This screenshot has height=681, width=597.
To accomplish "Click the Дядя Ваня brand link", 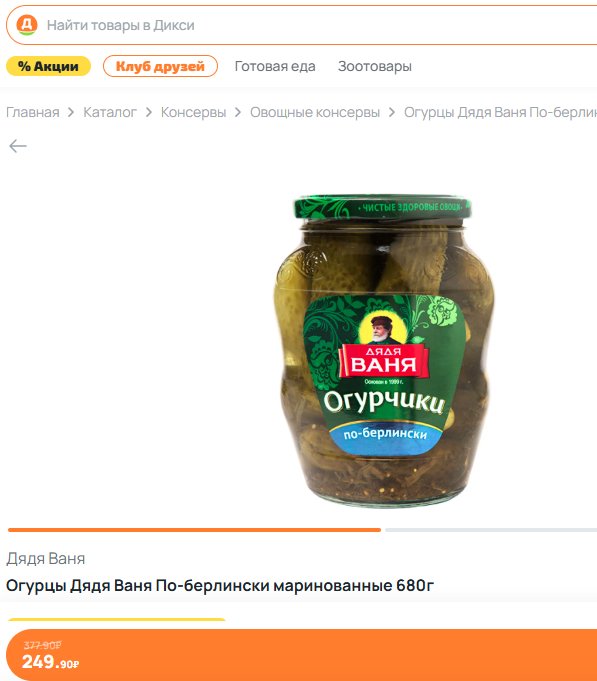I will click(x=46, y=559).
